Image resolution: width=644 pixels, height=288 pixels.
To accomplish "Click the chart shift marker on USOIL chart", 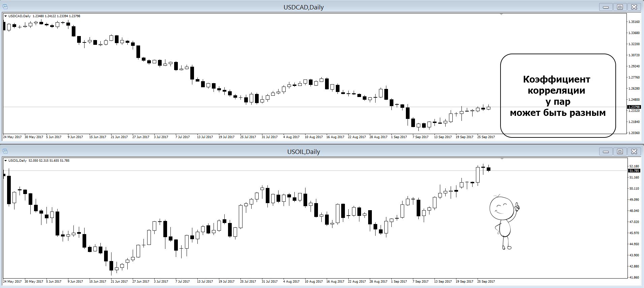I will click(x=502, y=159).
